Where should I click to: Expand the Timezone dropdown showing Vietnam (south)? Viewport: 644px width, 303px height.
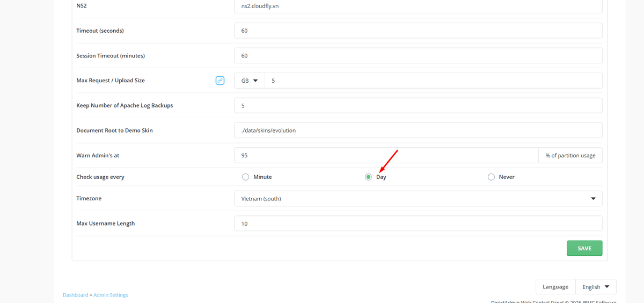[418, 199]
